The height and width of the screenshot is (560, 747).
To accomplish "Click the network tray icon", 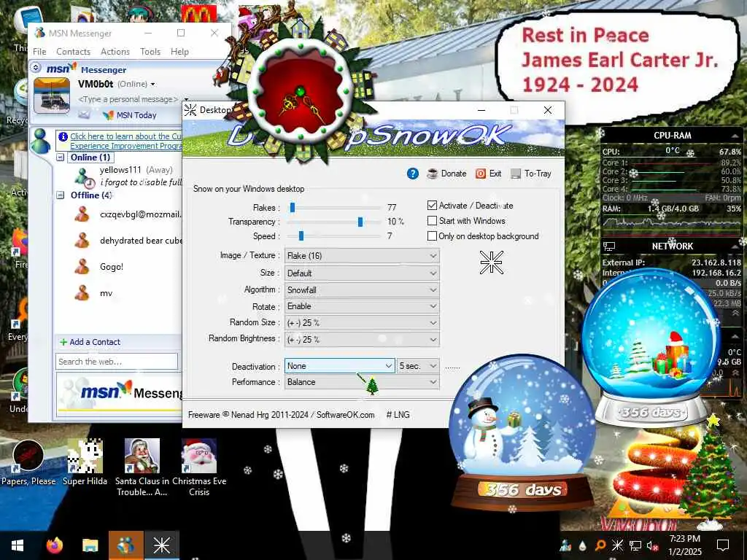I will pyautogui.click(x=635, y=545).
